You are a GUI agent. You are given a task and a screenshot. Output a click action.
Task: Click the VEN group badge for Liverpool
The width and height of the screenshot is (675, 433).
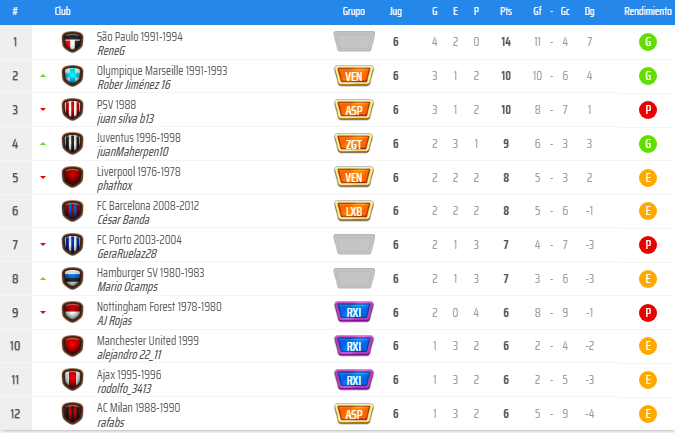click(353, 177)
